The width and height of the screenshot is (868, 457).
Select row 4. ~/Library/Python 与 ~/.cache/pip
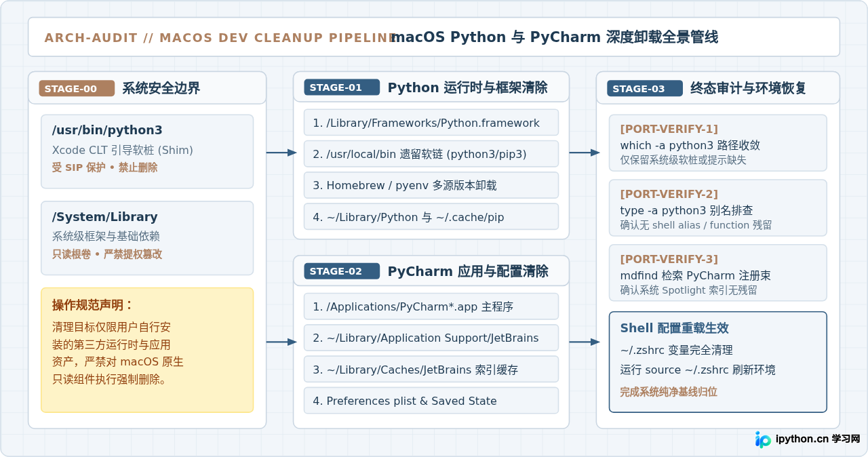click(x=431, y=217)
